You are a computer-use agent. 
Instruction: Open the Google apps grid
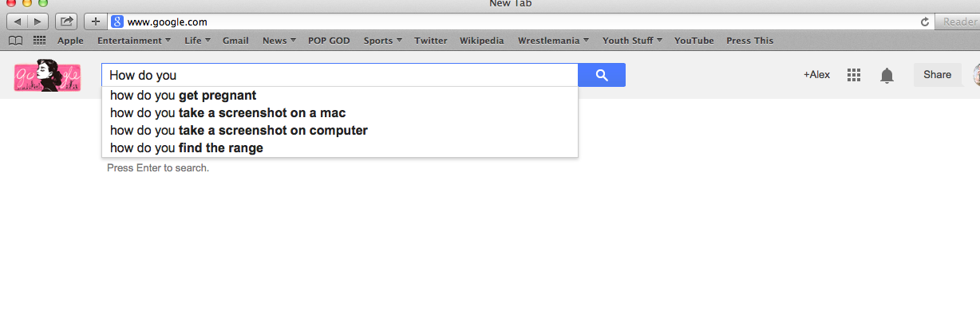(x=854, y=75)
